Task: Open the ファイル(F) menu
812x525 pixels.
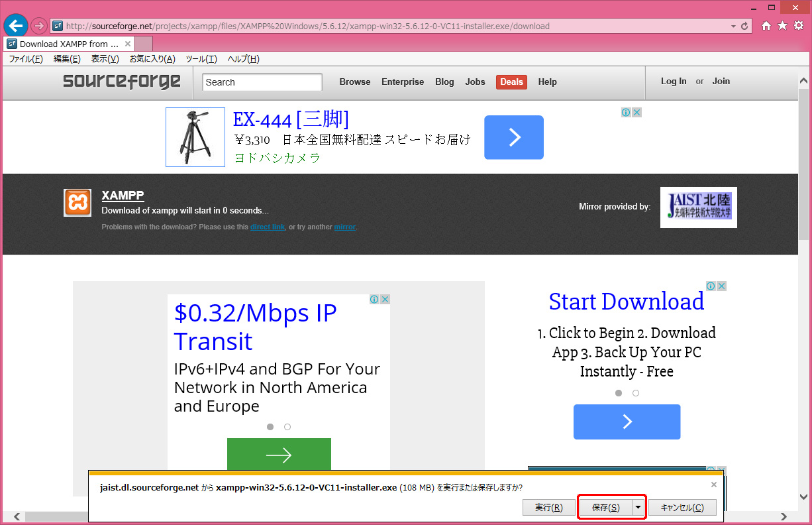Action: (25, 59)
